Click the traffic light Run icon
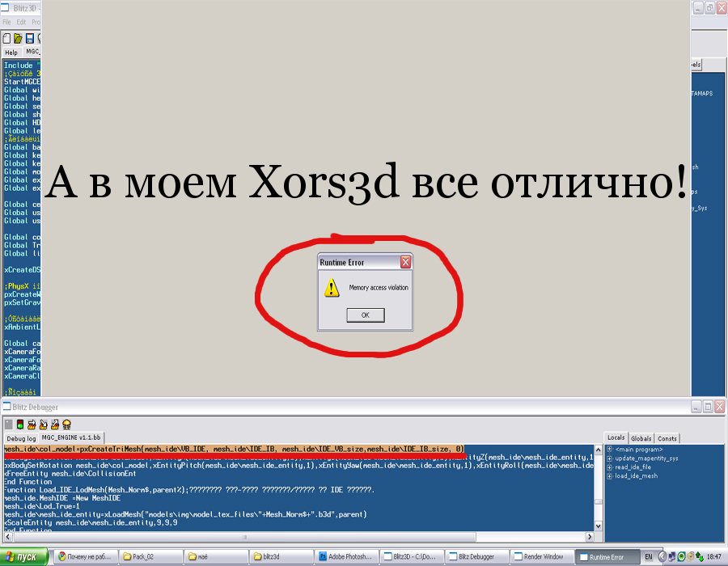 tap(20, 424)
